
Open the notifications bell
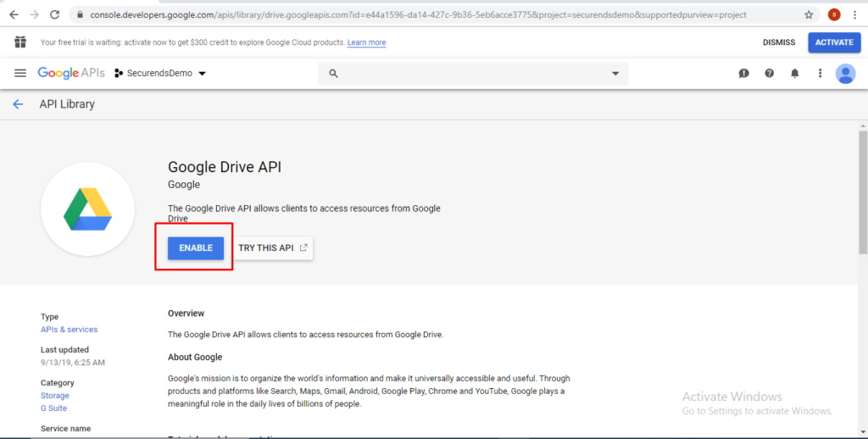794,73
